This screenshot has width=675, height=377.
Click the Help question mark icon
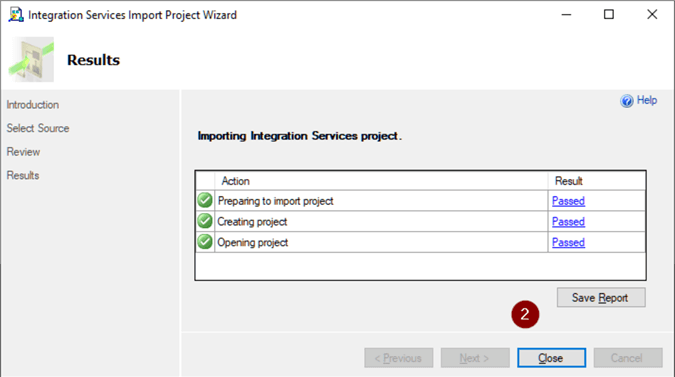coord(626,101)
